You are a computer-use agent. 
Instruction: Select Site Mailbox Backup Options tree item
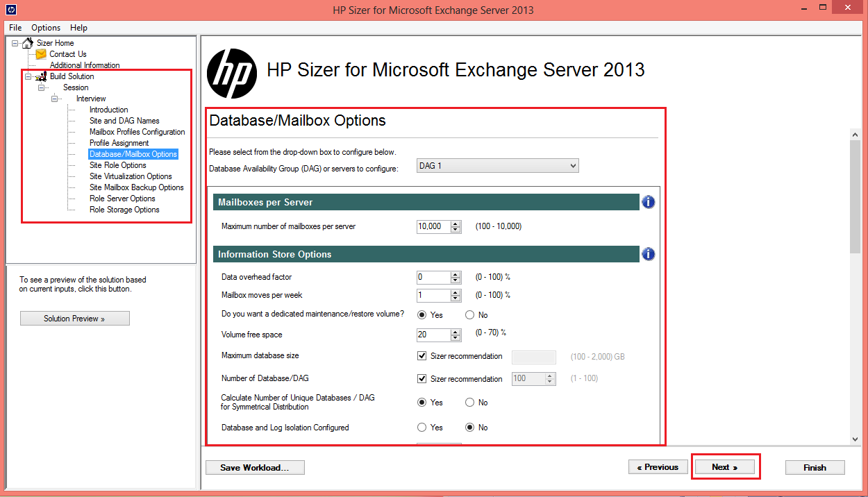136,187
